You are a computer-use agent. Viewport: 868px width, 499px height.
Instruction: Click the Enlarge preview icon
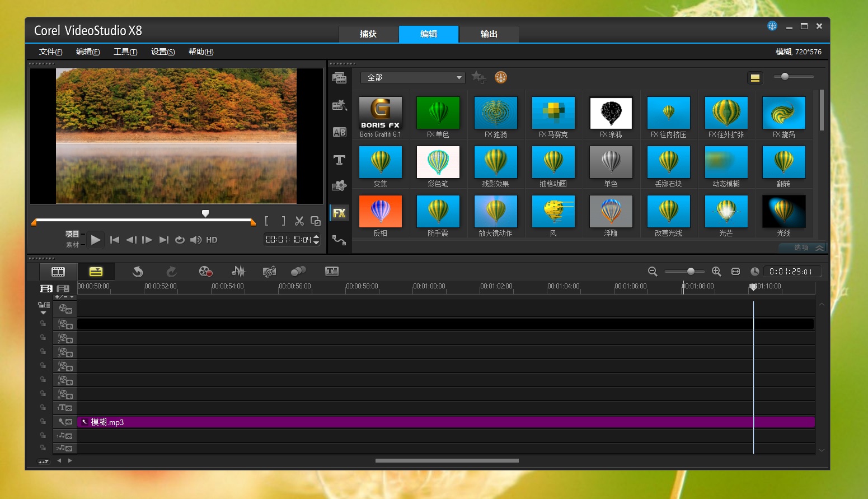(316, 221)
